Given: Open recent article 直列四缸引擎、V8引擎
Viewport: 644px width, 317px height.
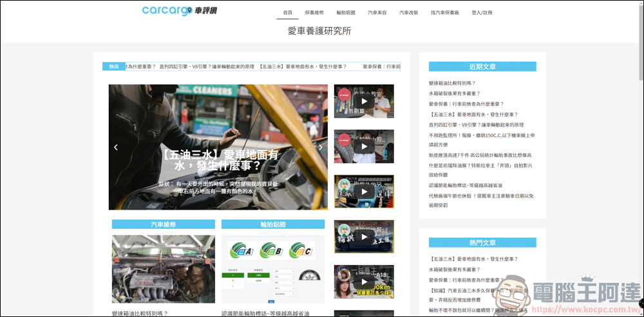Looking at the screenshot, I should 476,124.
